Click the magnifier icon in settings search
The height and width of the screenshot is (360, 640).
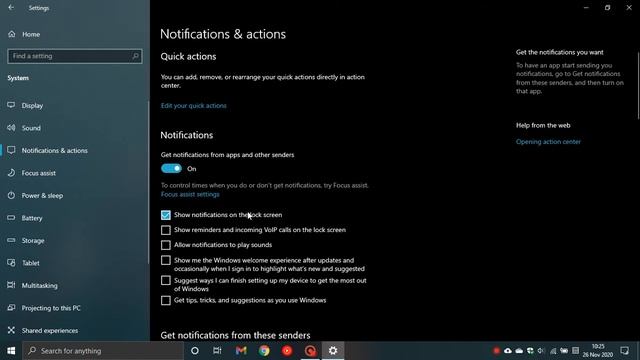[136, 56]
